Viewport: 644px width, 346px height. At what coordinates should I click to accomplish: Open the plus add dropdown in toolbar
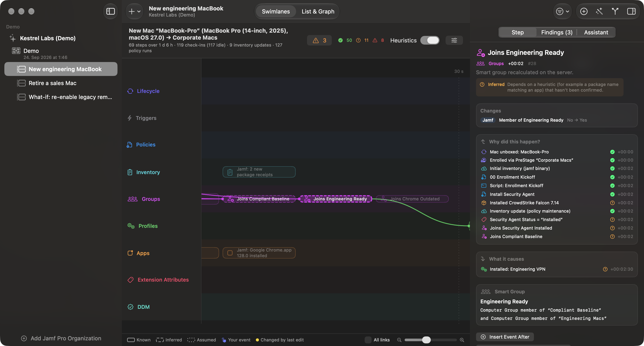[x=134, y=11]
